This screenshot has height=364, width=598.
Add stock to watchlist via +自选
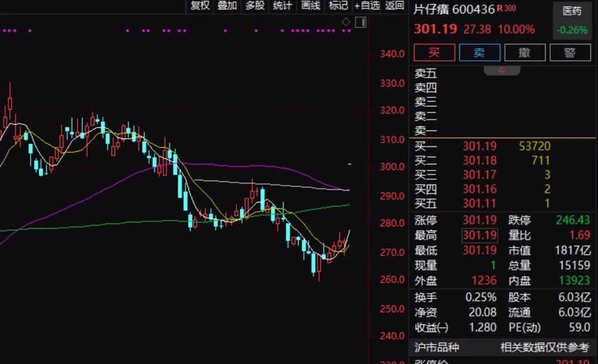[x=367, y=6]
